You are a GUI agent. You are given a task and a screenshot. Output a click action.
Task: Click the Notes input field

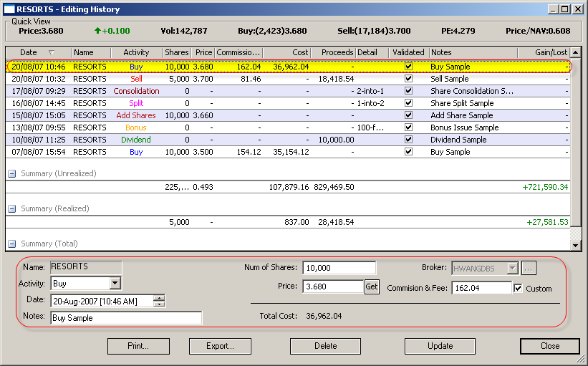click(126, 317)
